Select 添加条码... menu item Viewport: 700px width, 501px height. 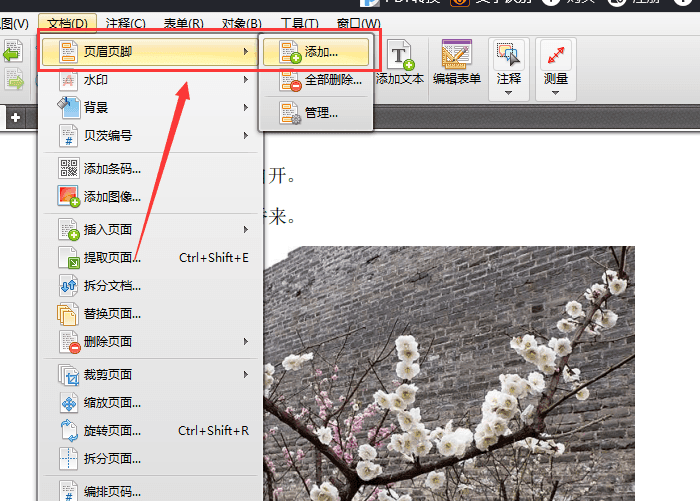pos(150,169)
